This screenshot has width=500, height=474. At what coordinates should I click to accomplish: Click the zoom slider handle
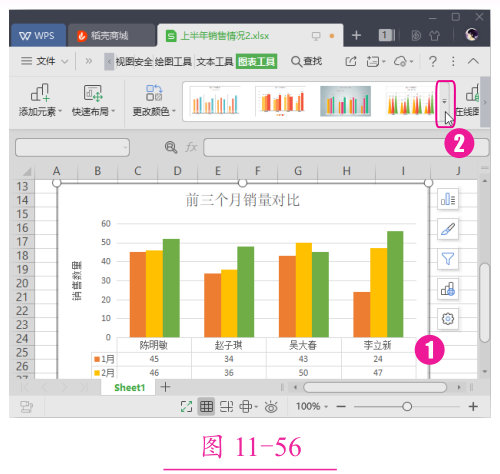[x=407, y=406]
